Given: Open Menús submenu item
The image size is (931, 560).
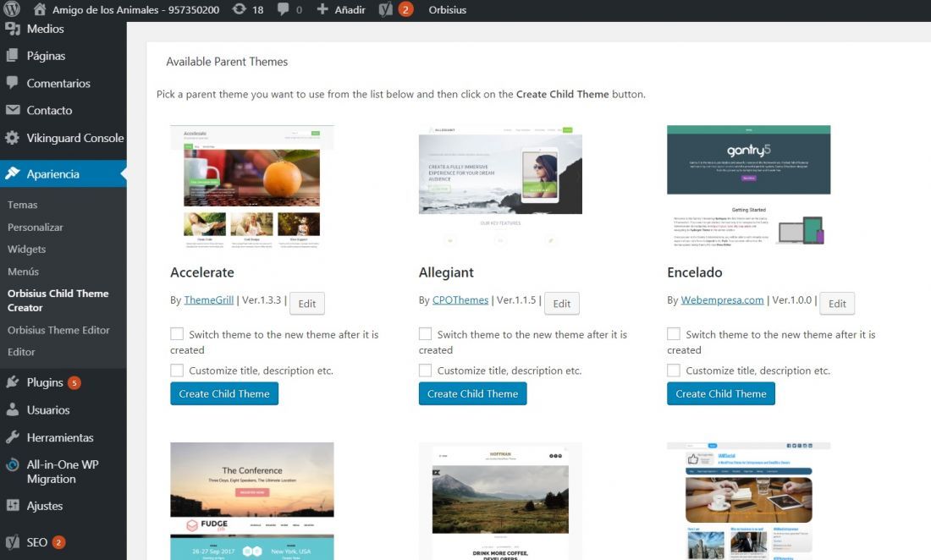Looking at the screenshot, I should [x=23, y=272].
